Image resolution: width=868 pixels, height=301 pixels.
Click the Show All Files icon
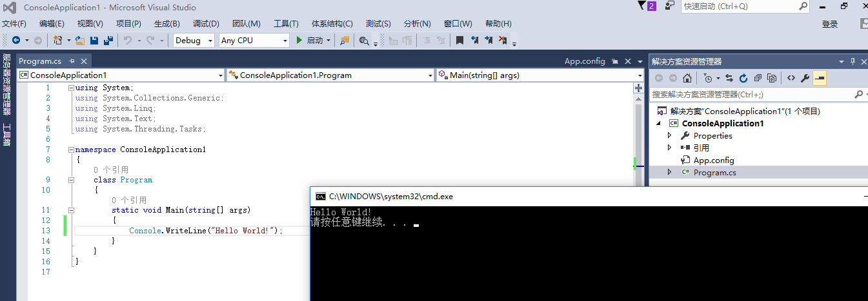[x=772, y=78]
